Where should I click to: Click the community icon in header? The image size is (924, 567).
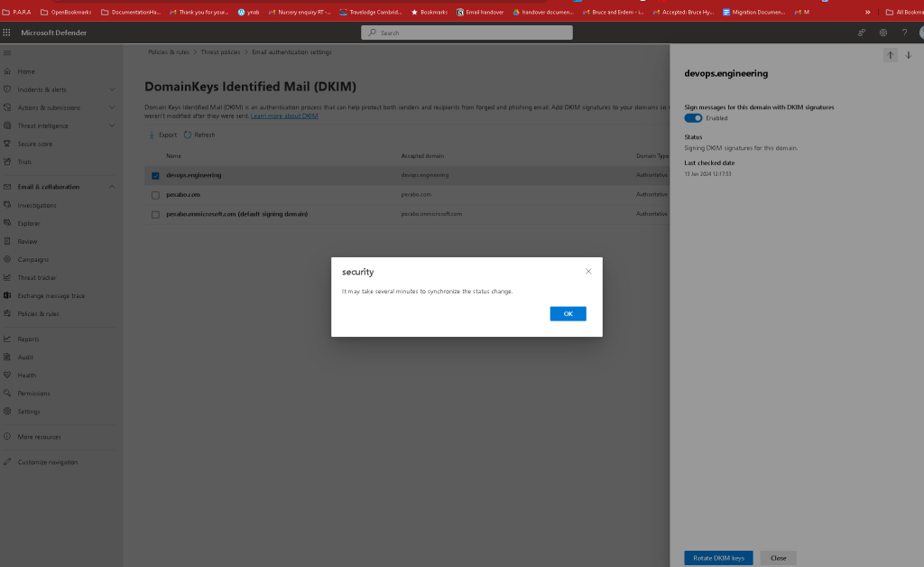(x=862, y=33)
